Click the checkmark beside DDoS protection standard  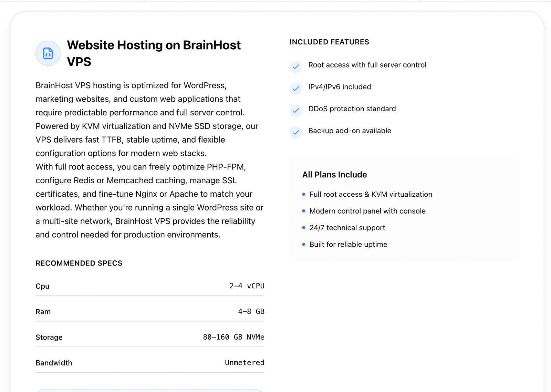296,111
